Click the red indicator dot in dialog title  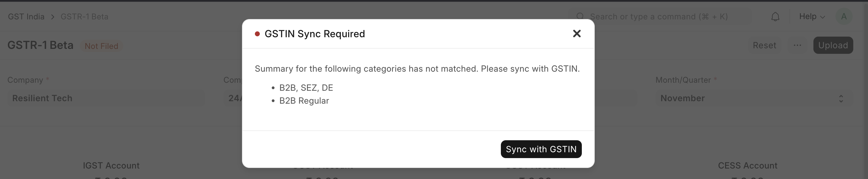click(x=257, y=34)
